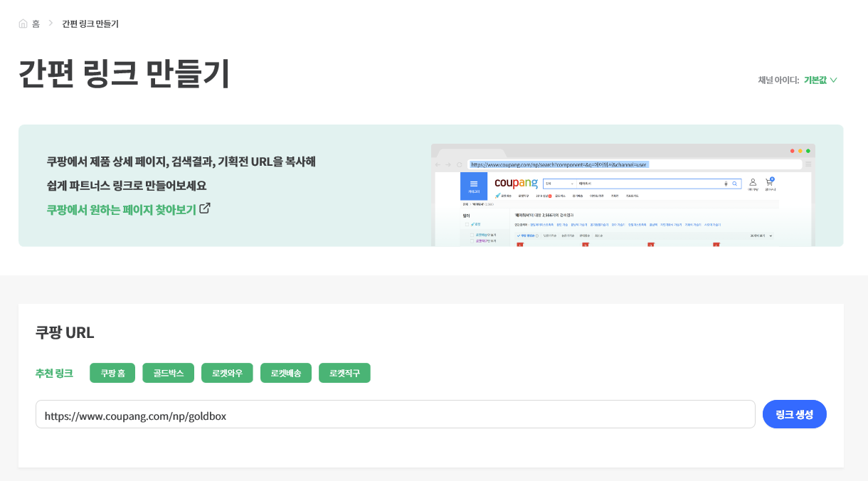Click the breadcrumb separator arrow icon
This screenshot has height=481, width=868.
pyautogui.click(x=51, y=23)
